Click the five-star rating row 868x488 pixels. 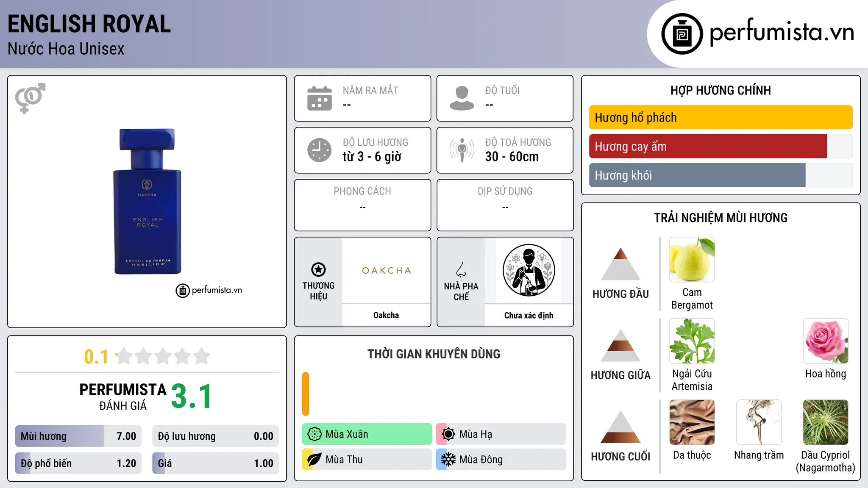tap(163, 356)
